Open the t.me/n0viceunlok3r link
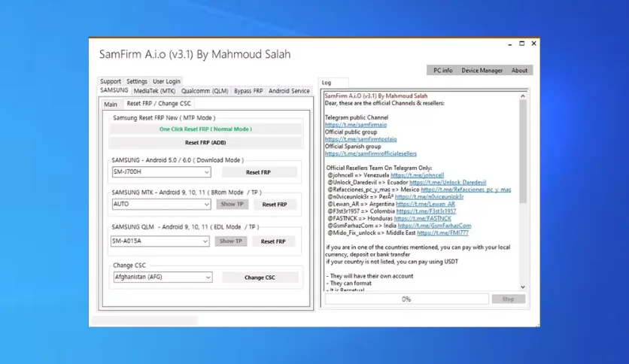This screenshot has height=364, width=629. 429,197
